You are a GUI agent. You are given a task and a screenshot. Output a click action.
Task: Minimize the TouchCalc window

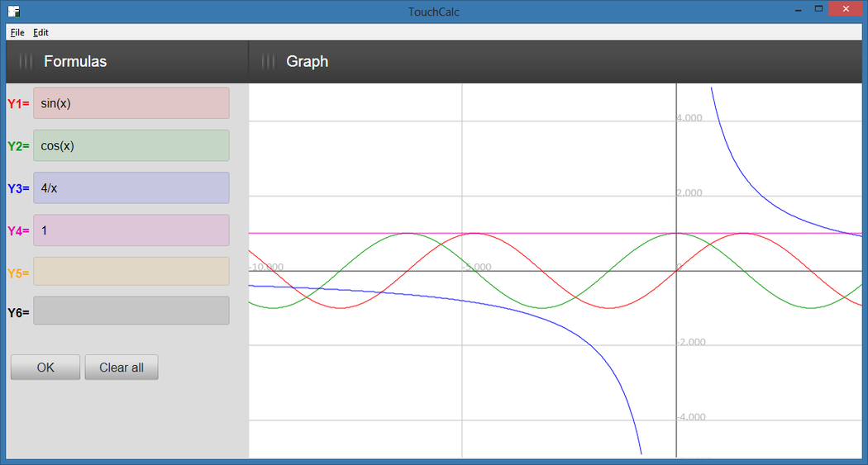798,10
